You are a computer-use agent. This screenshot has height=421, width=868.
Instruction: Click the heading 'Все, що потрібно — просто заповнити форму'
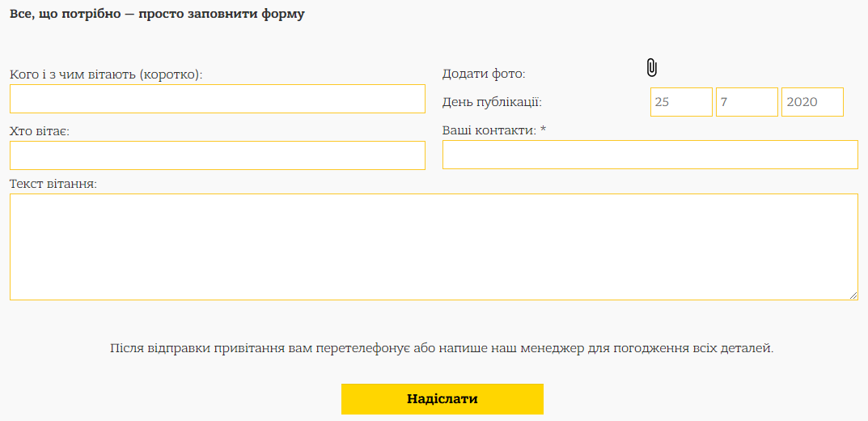tap(157, 14)
